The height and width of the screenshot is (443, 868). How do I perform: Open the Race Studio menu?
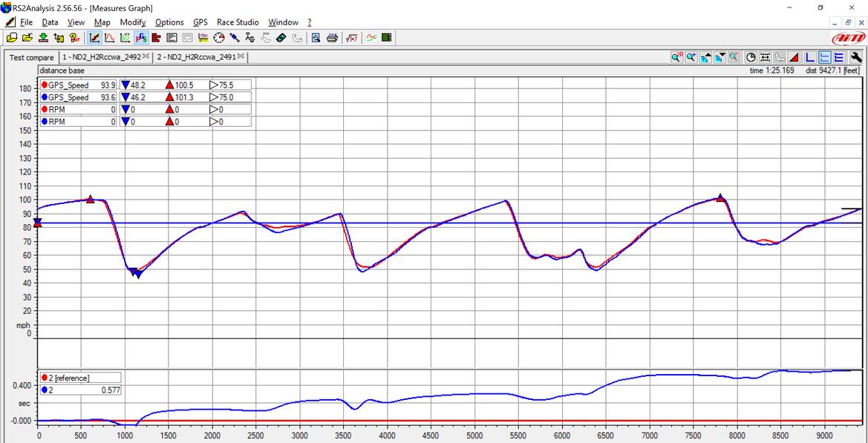[238, 22]
